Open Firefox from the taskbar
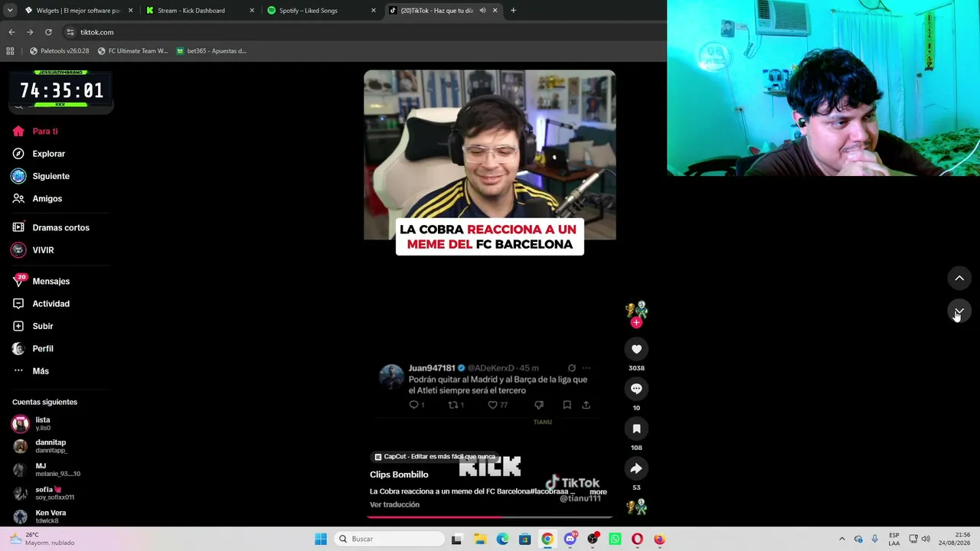 (659, 539)
